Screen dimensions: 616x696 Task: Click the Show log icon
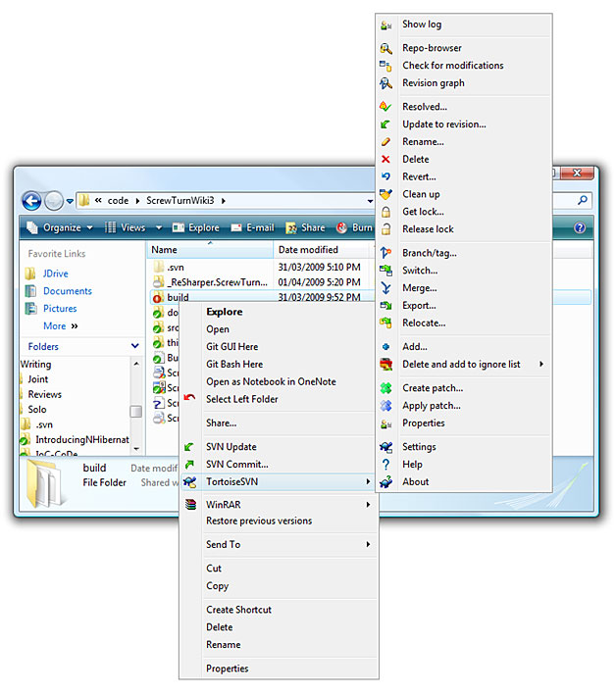pyautogui.click(x=385, y=25)
